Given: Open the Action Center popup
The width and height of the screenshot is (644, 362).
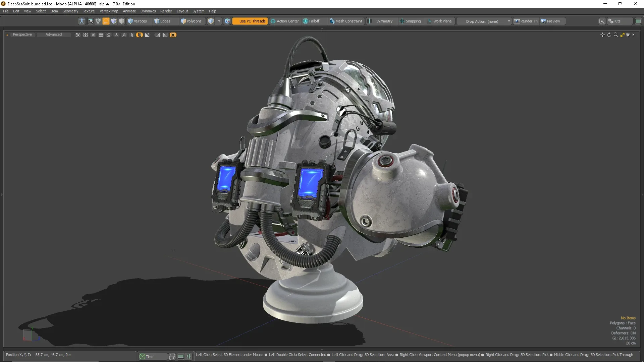Looking at the screenshot, I should [x=285, y=21].
